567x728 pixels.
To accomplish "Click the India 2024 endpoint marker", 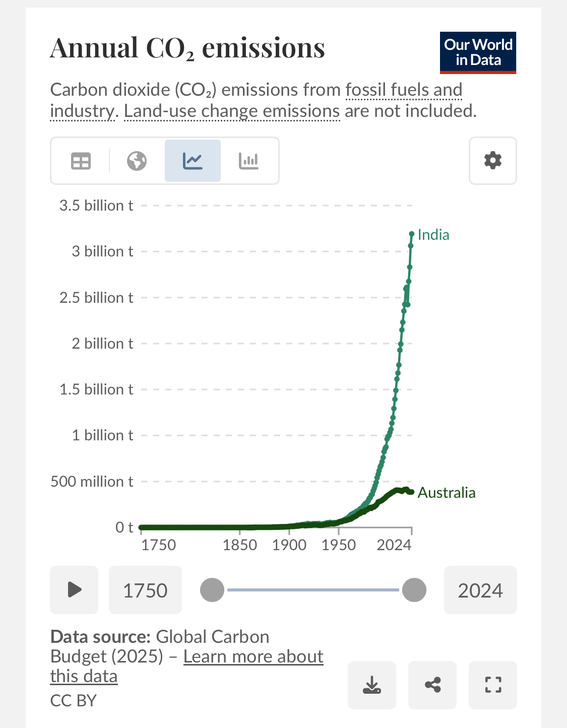I will click(412, 234).
